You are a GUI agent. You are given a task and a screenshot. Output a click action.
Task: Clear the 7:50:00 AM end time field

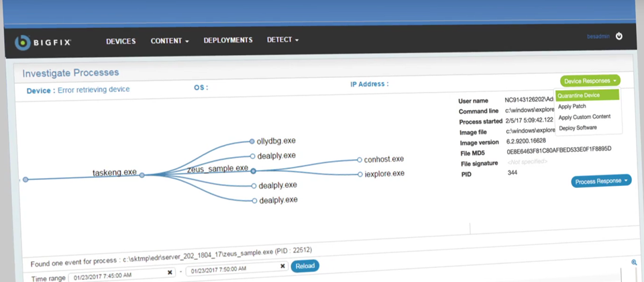point(282,267)
